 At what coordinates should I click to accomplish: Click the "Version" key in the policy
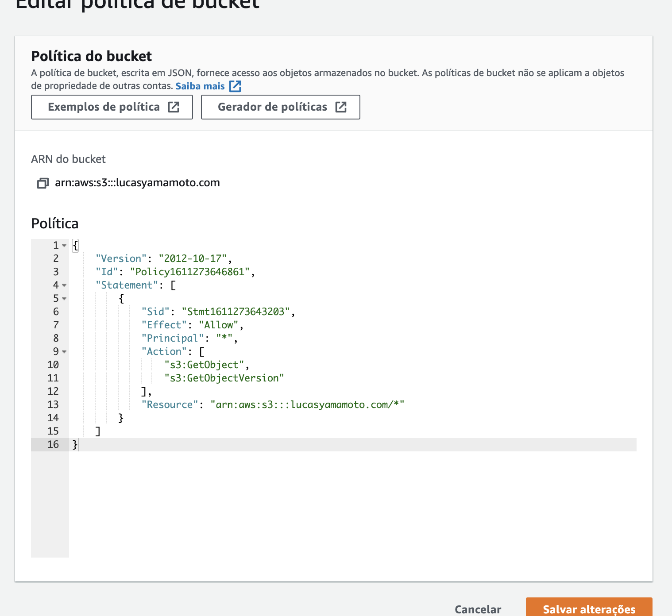pos(121,258)
